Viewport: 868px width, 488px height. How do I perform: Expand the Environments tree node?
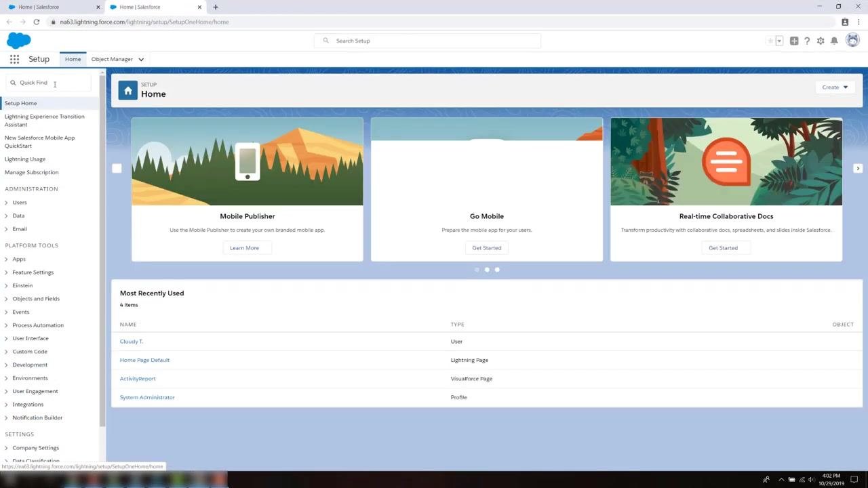[6, 378]
